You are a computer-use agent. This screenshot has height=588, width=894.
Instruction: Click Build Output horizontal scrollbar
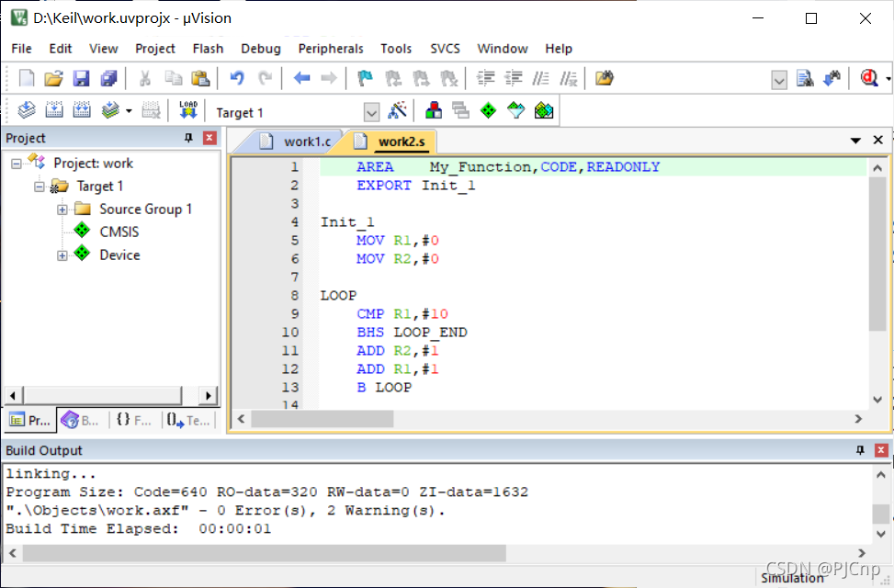tap(264, 553)
